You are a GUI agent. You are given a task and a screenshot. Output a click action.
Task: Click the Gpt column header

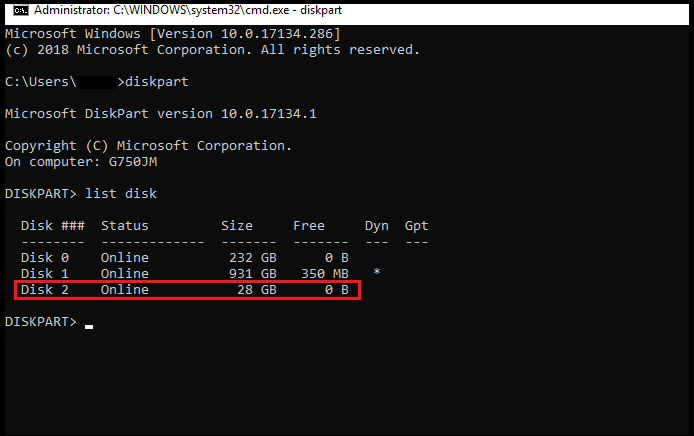416,225
